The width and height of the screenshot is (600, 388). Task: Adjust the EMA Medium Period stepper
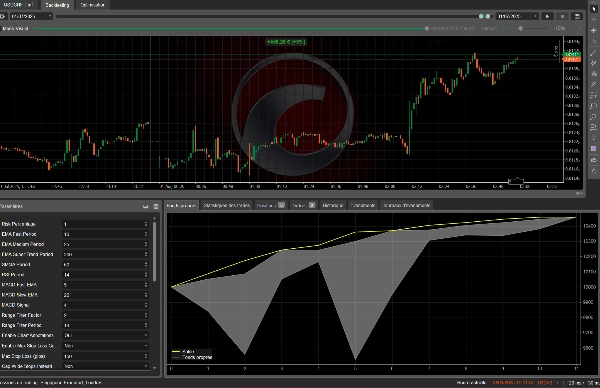146,244
